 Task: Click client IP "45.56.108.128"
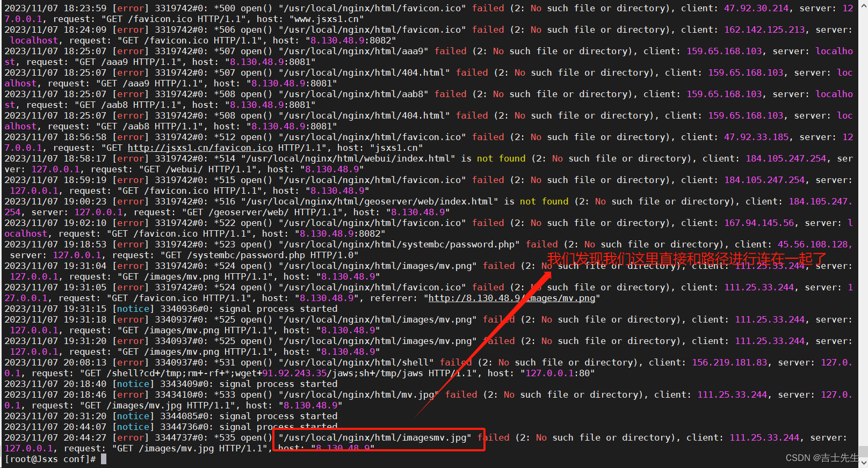pyautogui.click(x=813, y=244)
